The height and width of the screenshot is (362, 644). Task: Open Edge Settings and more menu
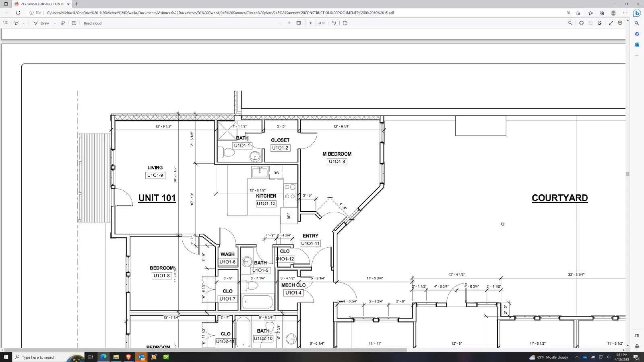click(625, 12)
